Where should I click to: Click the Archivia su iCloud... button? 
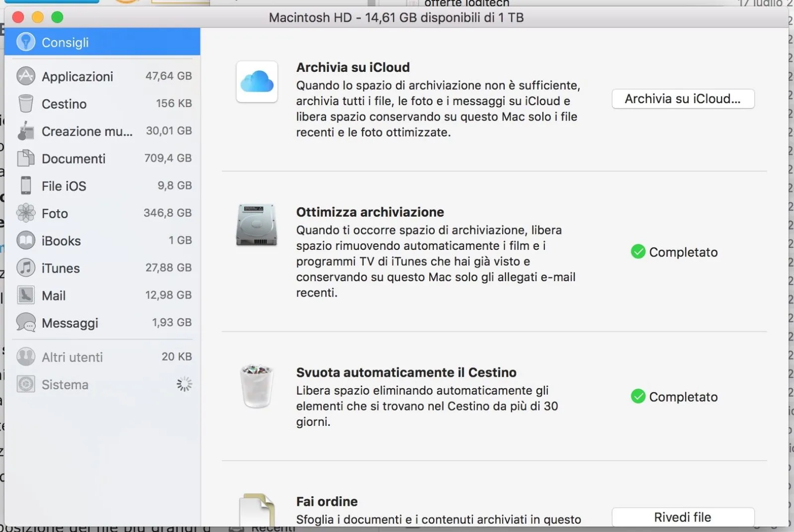(682, 99)
